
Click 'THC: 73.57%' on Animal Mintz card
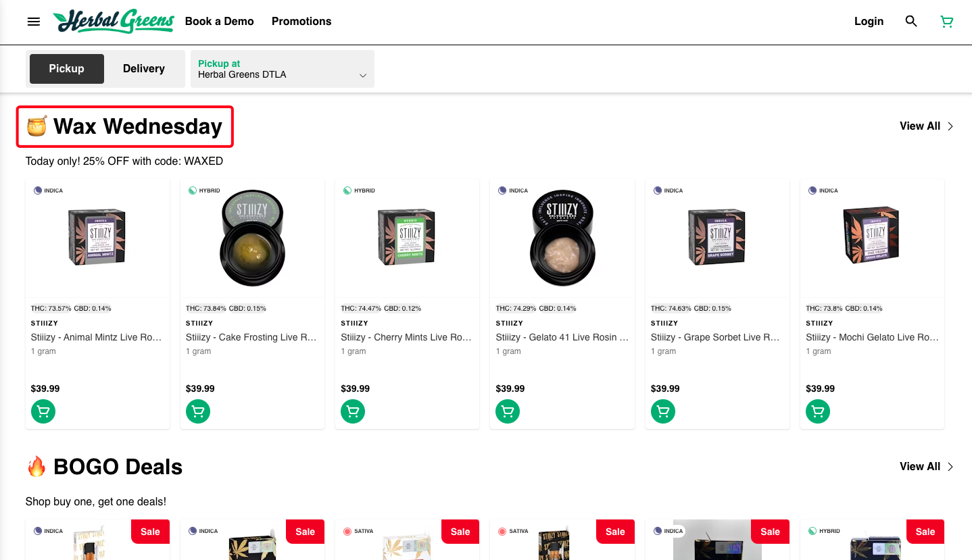click(x=51, y=309)
